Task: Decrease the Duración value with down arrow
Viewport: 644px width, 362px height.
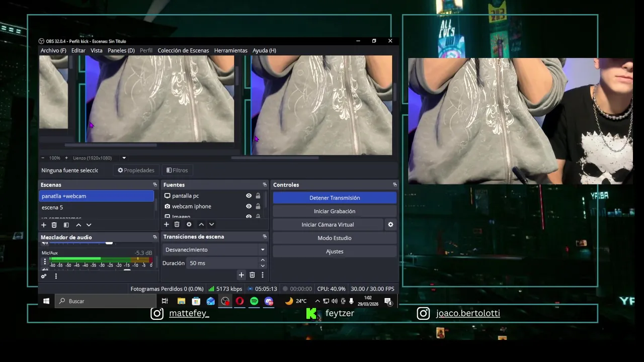Action: coord(263,265)
